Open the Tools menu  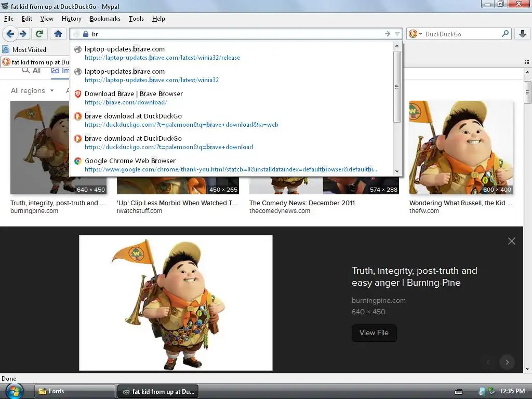click(136, 19)
